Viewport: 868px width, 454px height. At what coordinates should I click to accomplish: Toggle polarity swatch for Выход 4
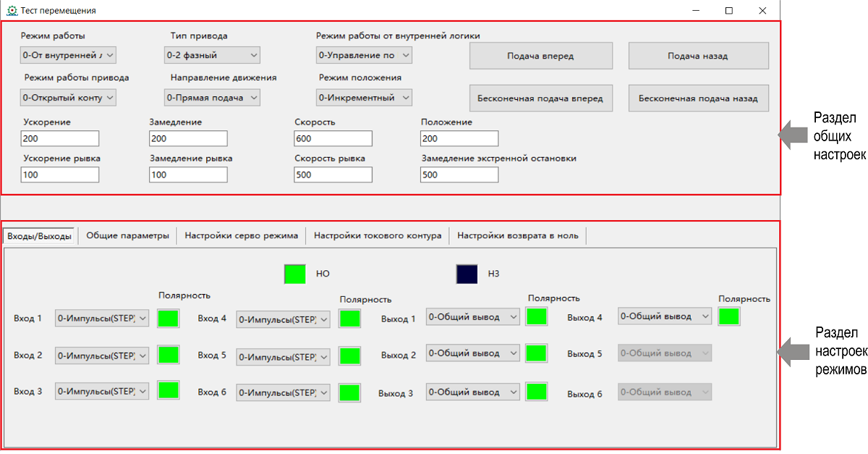pyautogui.click(x=729, y=316)
